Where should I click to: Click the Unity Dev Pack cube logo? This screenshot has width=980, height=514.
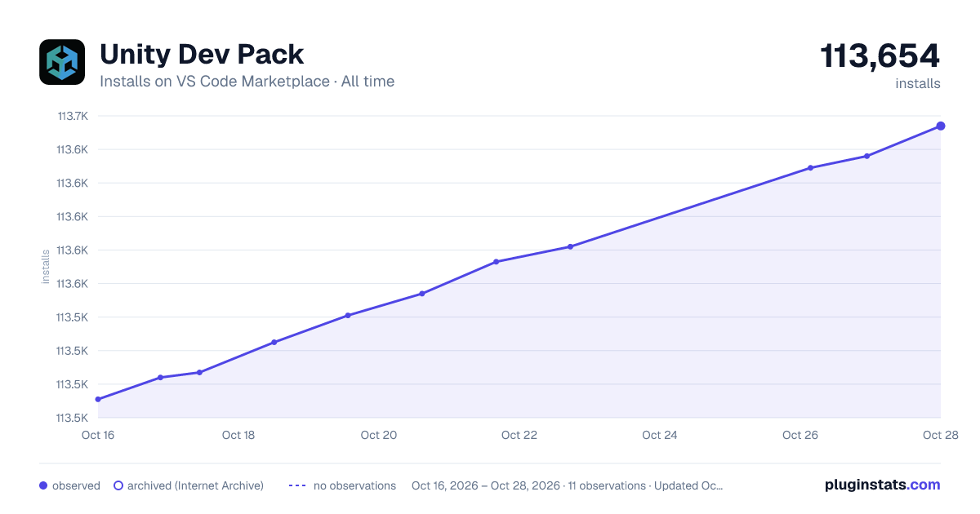click(x=62, y=62)
